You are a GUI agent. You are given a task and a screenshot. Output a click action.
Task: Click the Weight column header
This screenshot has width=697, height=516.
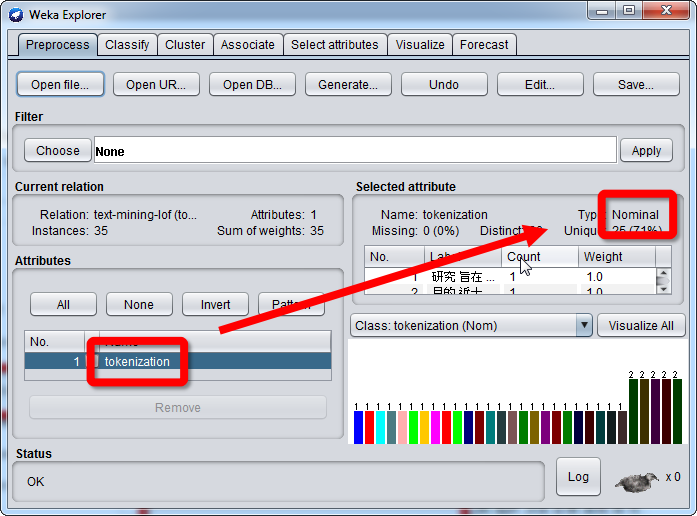tap(617, 256)
